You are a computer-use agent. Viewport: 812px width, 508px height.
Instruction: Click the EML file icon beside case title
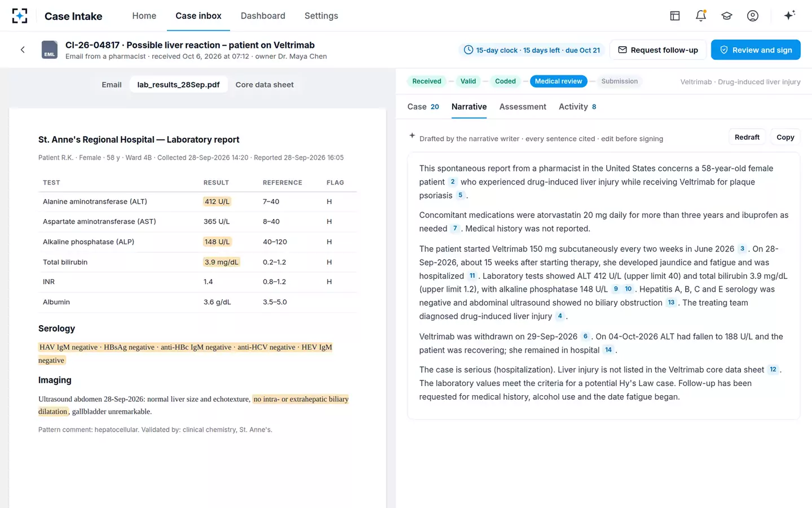point(50,50)
